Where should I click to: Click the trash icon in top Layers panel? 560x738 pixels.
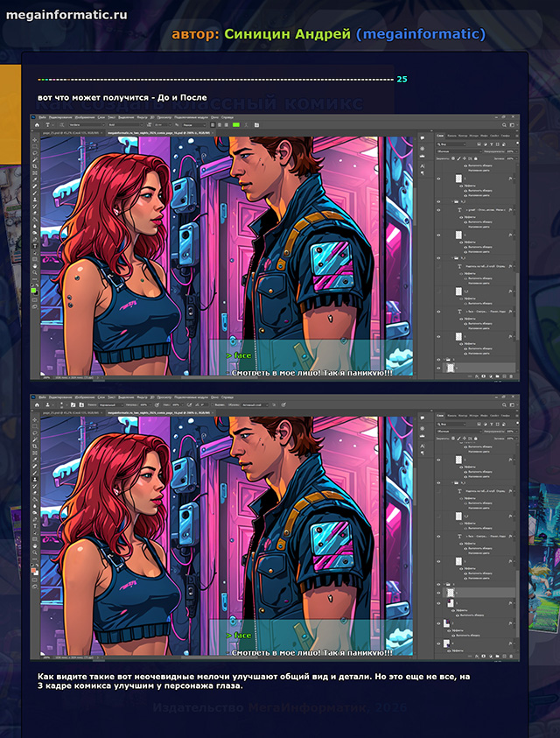(512, 376)
